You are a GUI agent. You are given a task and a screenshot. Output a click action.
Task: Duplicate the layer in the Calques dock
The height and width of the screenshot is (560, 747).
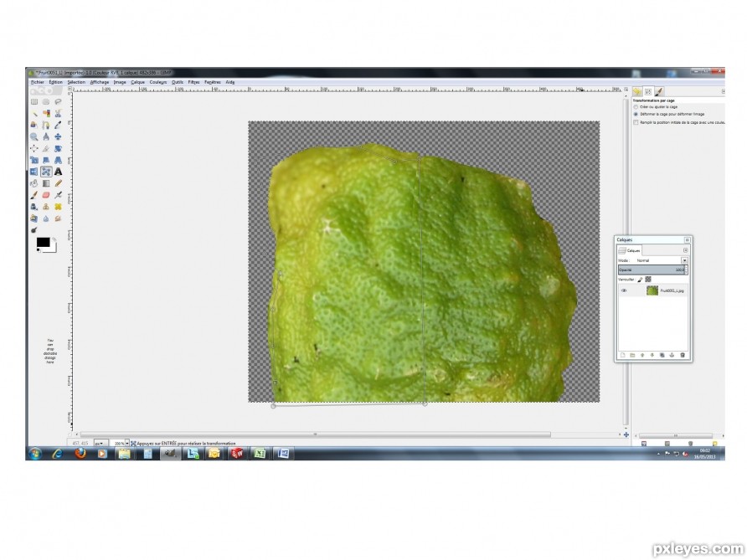(662, 355)
